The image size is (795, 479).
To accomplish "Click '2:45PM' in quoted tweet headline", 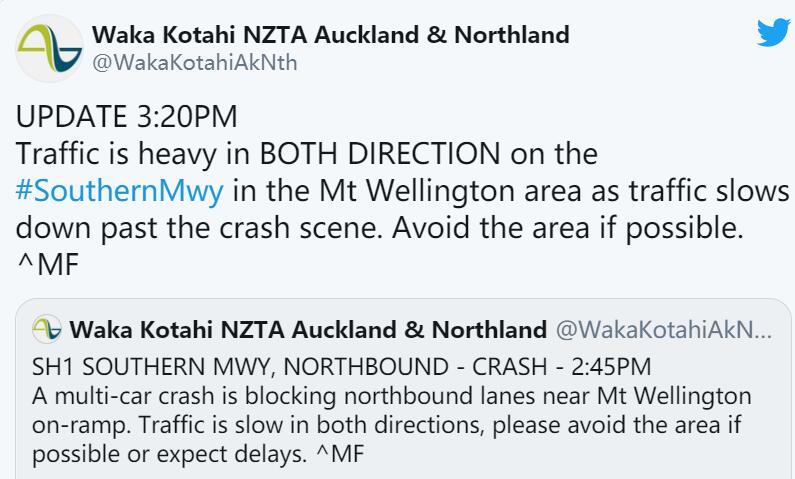I will [x=611, y=366].
